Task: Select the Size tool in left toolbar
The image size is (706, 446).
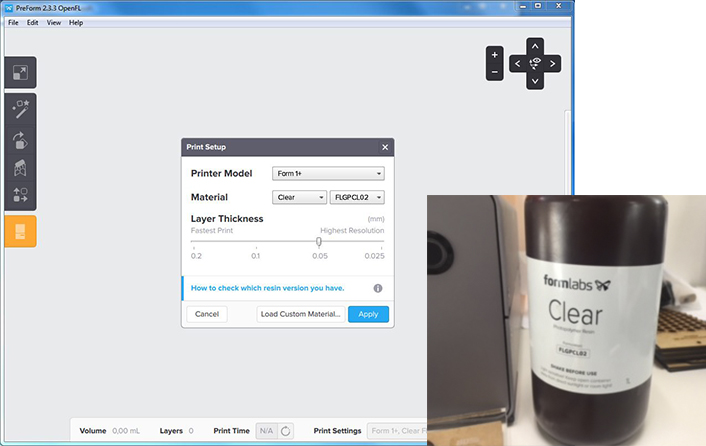Action: [20, 72]
